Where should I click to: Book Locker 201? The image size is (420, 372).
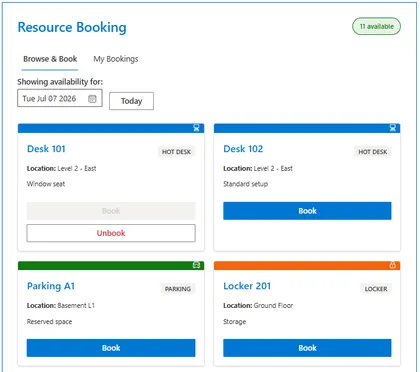coord(307,348)
